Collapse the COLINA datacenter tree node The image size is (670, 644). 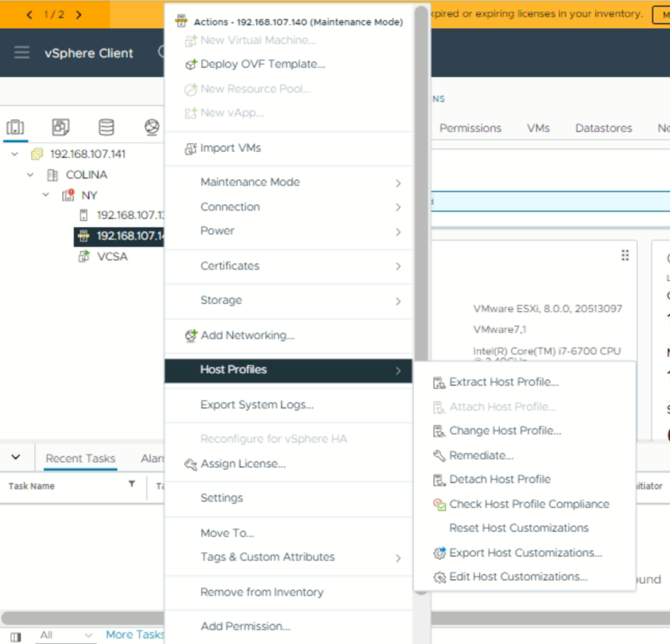pos(30,175)
